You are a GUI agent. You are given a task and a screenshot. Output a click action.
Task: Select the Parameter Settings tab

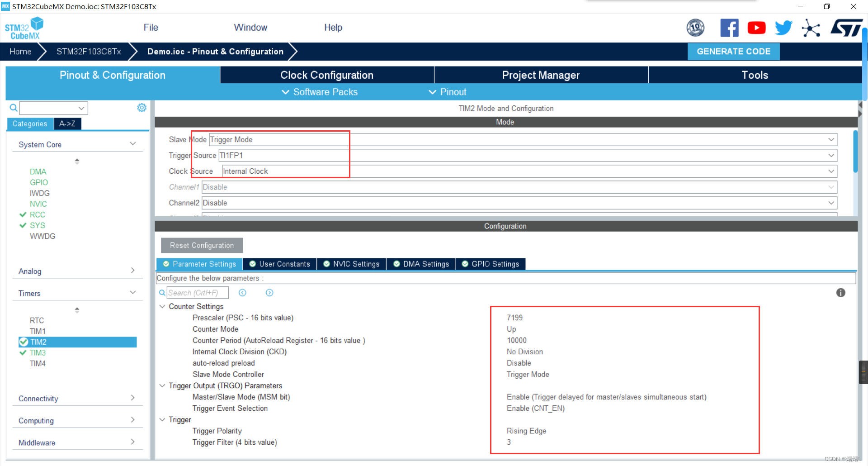199,264
